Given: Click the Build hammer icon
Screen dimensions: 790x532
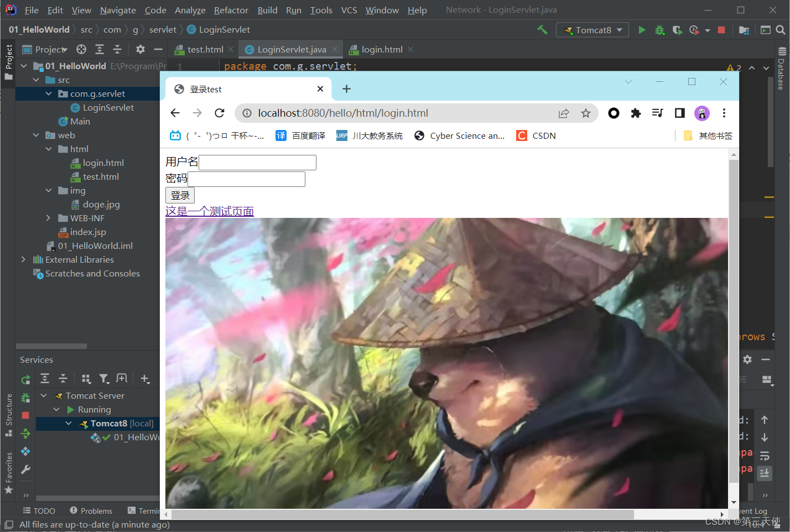Looking at the screenshot, I should 542,30.
